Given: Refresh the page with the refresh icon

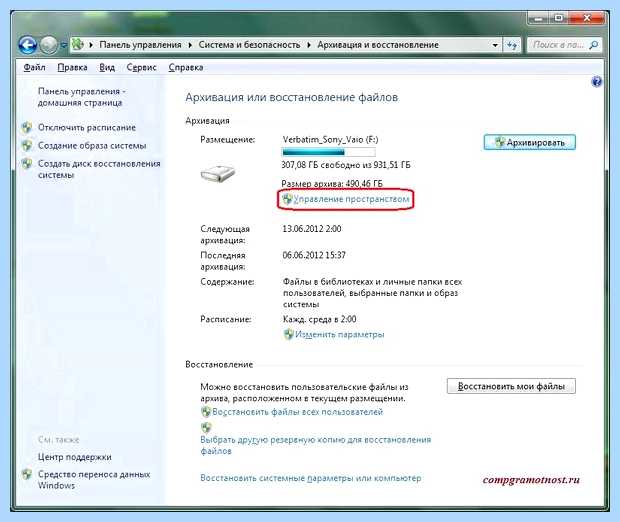Looking at the screenshot, I should coord(512,45).
